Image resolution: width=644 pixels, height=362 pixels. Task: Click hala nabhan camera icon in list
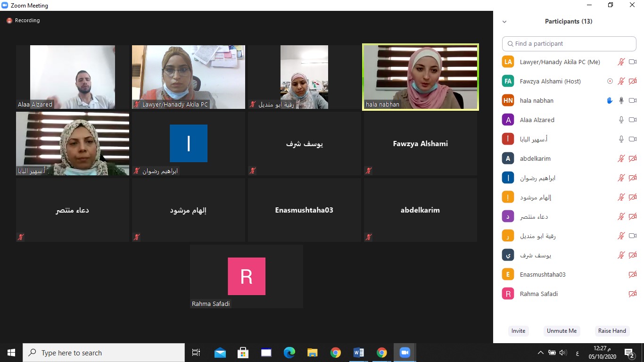pyautogui.click(x=633, y=100)
